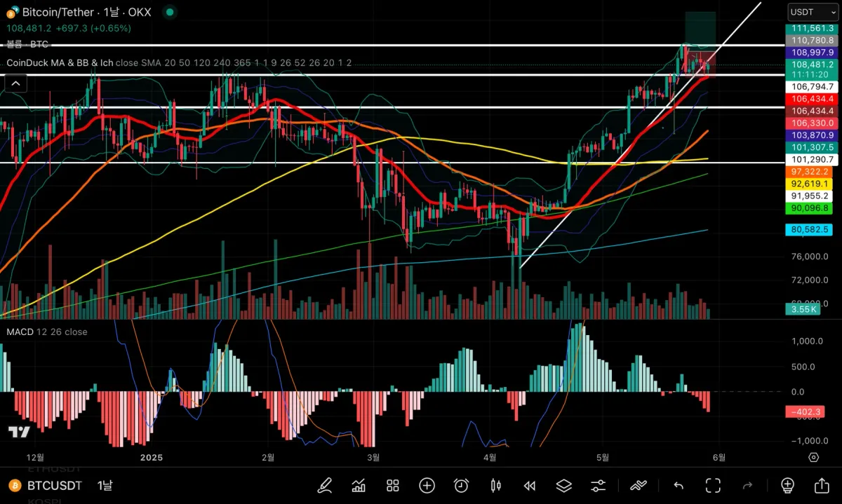Screen dimensions: 842x504
Task: Tap the 101,290.7 price axis label
Action: [812, 160]
